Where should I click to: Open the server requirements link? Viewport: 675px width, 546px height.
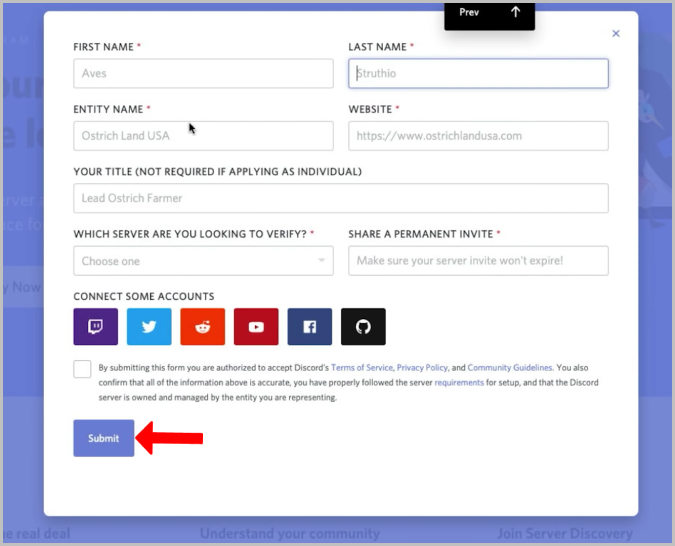459,382
